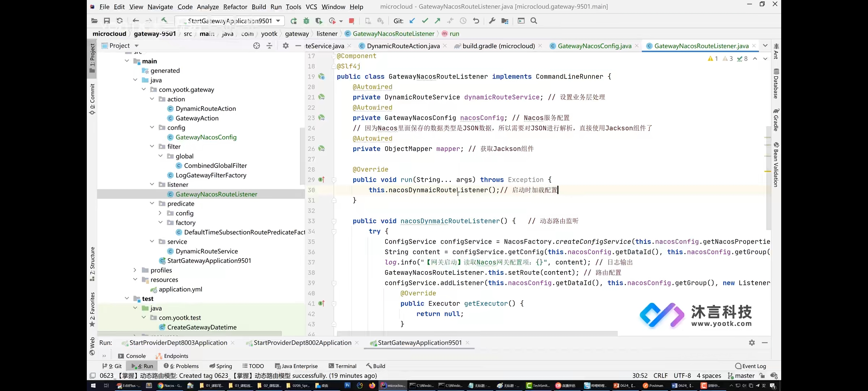Click the Search Everywhere magnifier icon
868x391 pixels.
[534, 21]
